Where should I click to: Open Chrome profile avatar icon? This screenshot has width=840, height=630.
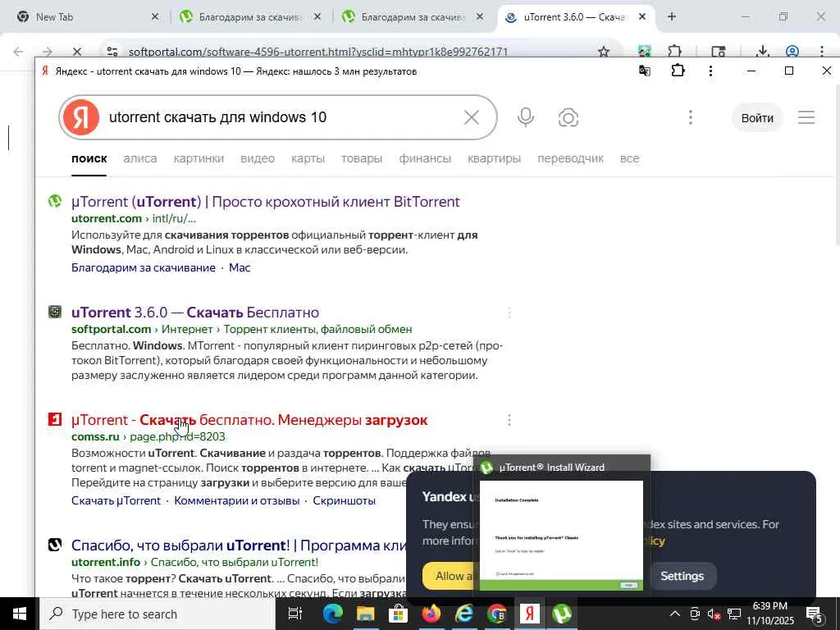point(792,52)
